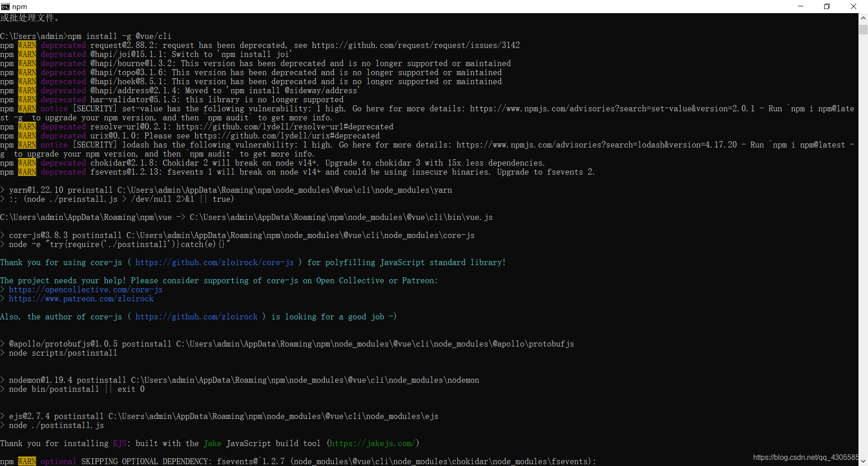868x466 pixels.
Task: Click 'nodemon@1.19.4 postinstall' line
Action: pyautogui.click(x=240, y=380)
